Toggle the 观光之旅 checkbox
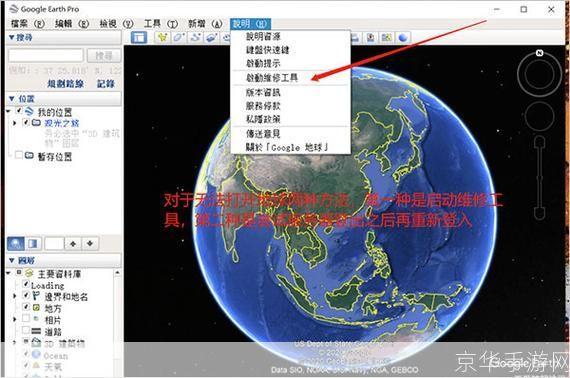Image resolution: width=570 pixels, height=378 pixels. coord(26,122)
